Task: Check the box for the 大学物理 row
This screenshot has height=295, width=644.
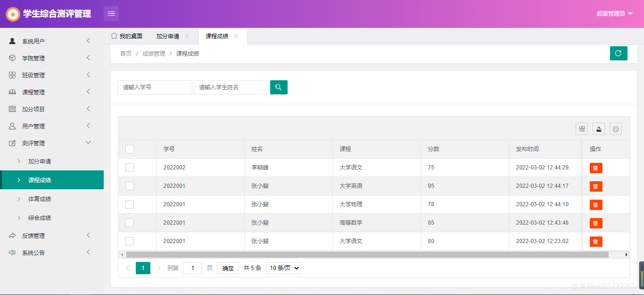Action: (130, 204)
